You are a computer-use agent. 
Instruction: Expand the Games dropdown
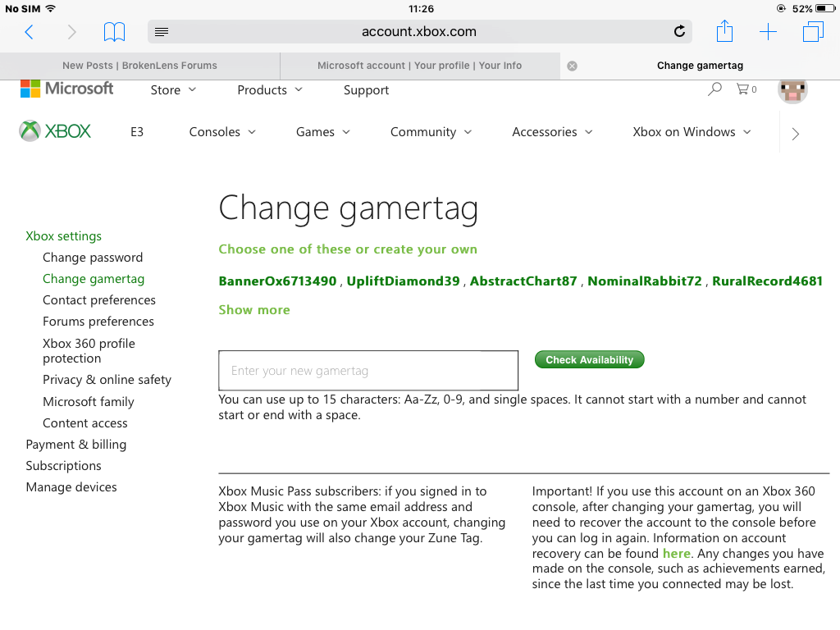[x=323, y=132]
